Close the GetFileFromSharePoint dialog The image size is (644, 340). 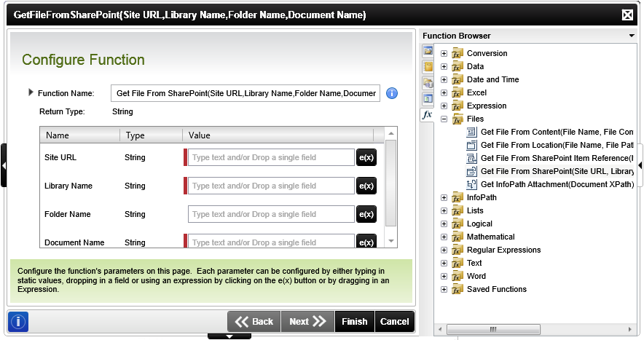point(627,15)
